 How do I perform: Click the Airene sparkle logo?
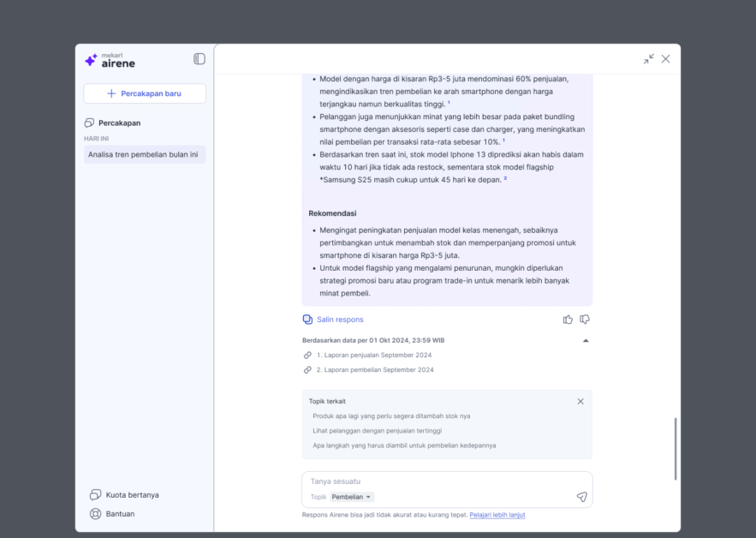pyautogui.click(x=91, y=60)
